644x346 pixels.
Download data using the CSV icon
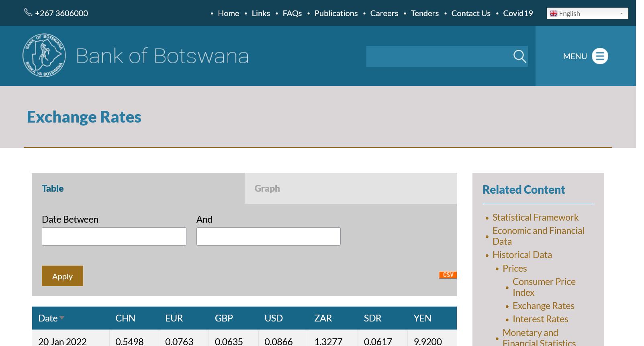coord(448,275)
